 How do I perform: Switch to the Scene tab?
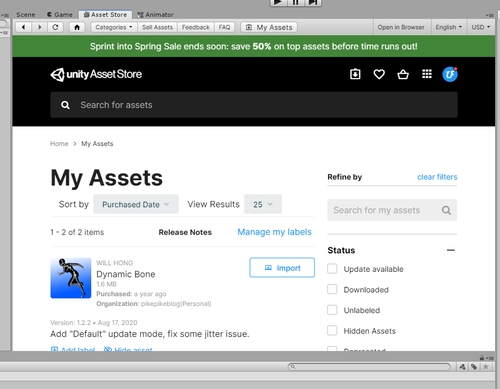coord(26,15)
